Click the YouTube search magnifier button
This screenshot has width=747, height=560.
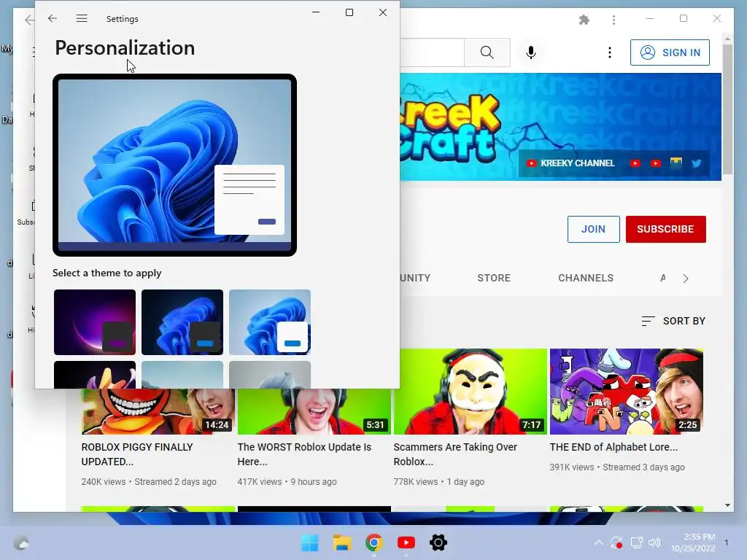click(487, 52)
